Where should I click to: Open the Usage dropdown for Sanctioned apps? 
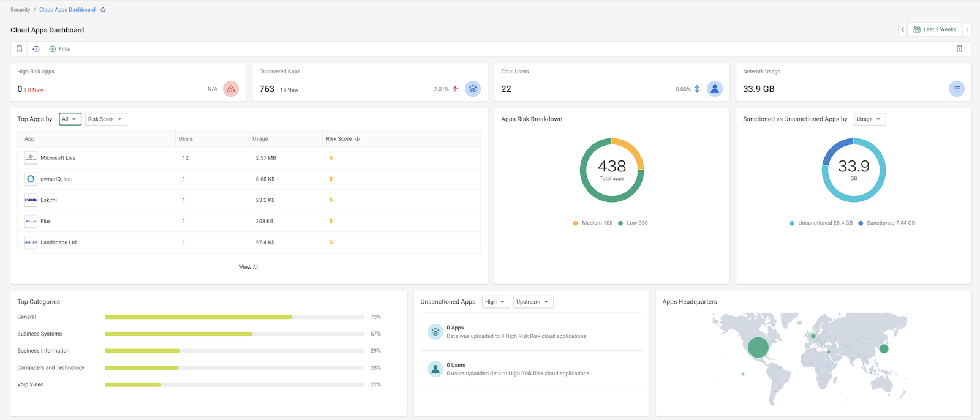click(870, 119)
